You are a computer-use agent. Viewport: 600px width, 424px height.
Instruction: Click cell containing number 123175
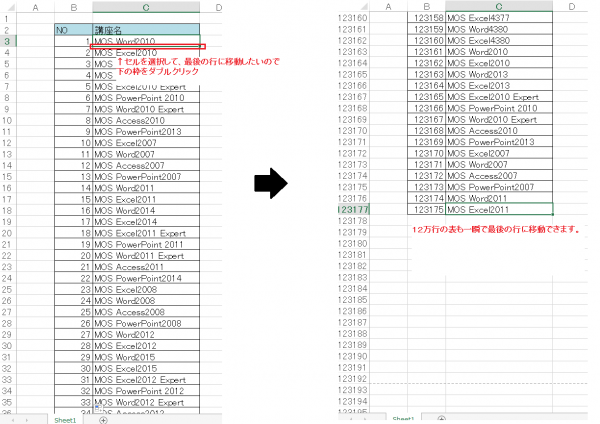point(426,210)
